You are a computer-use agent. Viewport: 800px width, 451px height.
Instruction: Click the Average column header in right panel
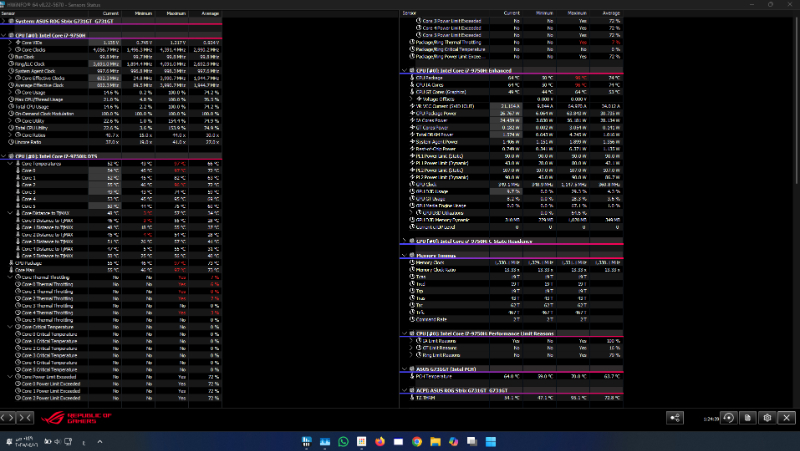pyautogui.click(x=607, y=13)
